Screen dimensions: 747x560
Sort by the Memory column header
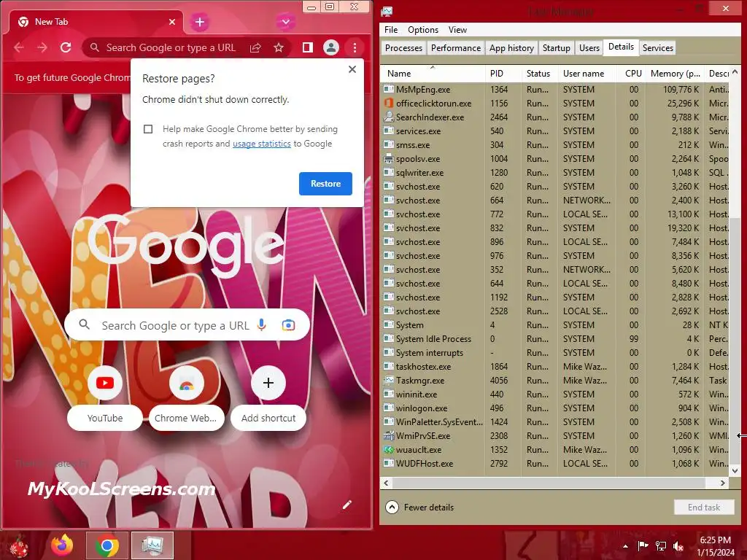(x=675, y=74)
